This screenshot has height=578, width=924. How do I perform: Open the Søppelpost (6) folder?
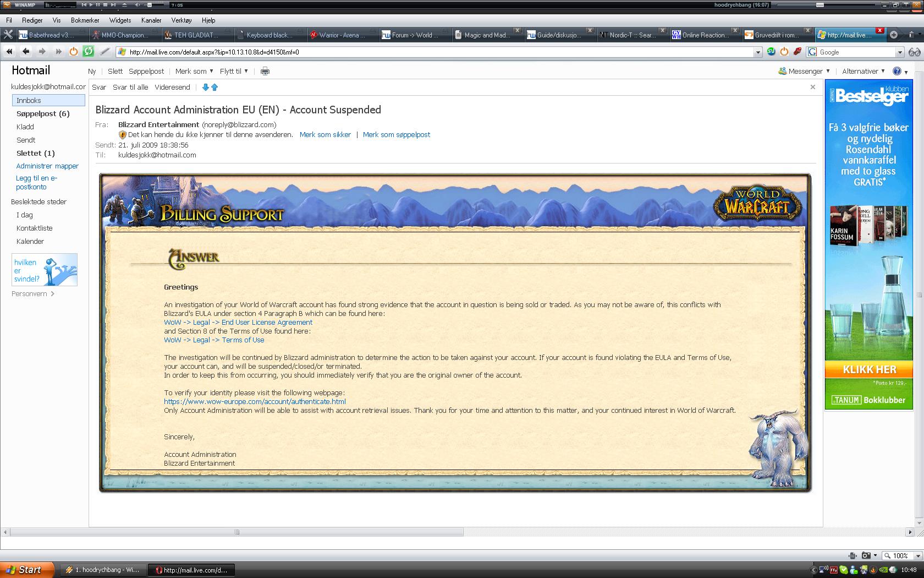(x=43, y=113)
